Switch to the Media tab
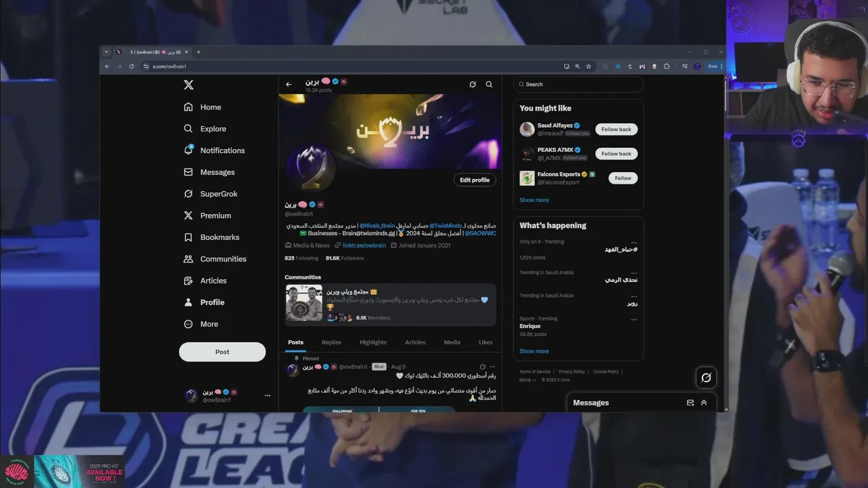The image size is (868, 488). click(x=452, y=342)
